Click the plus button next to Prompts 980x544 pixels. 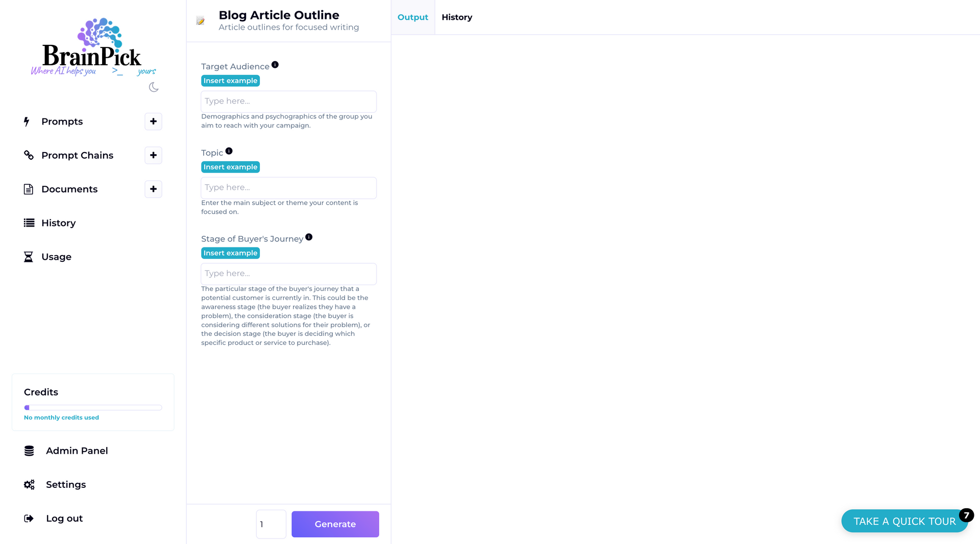pos(153,121)
